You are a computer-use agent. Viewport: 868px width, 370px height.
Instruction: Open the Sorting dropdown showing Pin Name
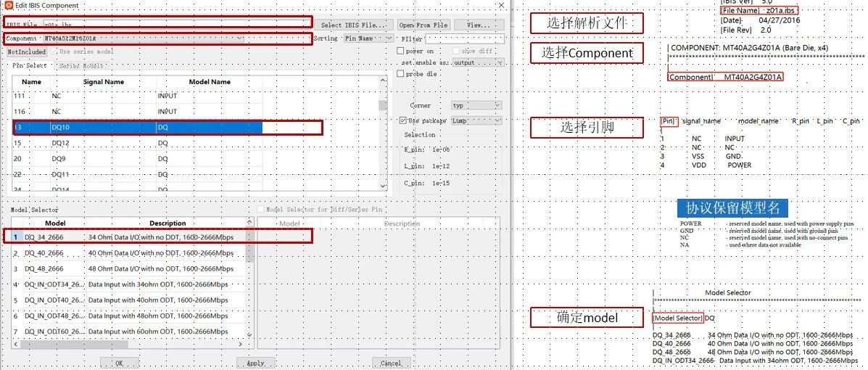[368, 38]
